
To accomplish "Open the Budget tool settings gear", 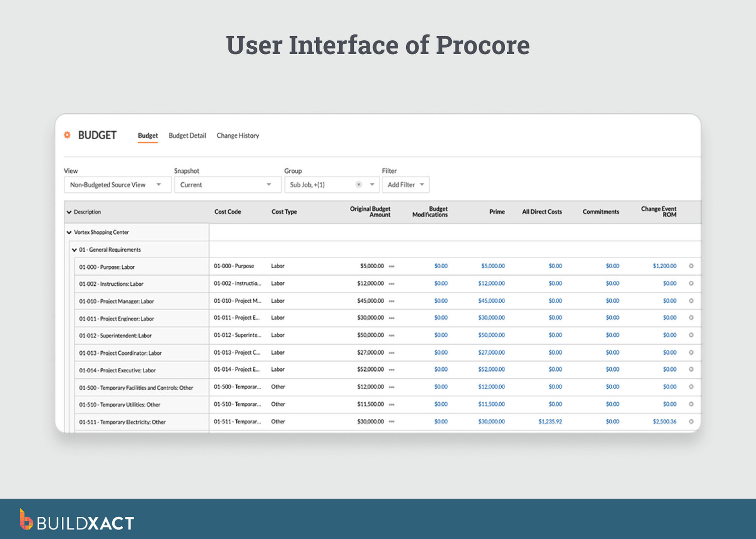I will pyautogui.click(x=67, y=135).
